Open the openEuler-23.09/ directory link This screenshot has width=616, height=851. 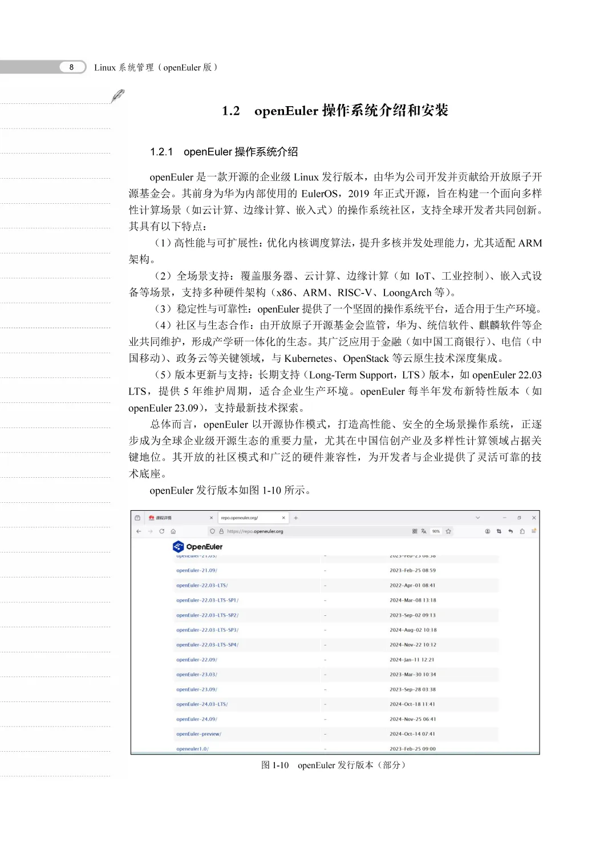(197, 689)
